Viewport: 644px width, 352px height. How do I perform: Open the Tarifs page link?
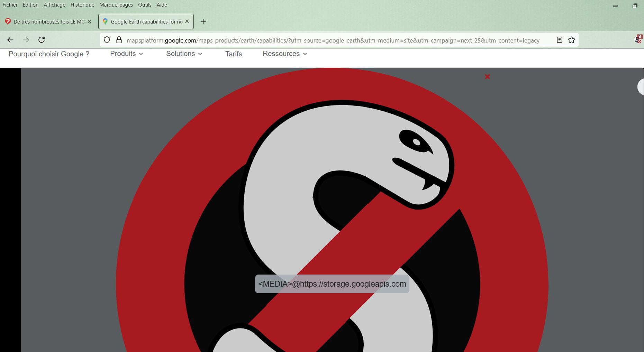pos(234,54)
